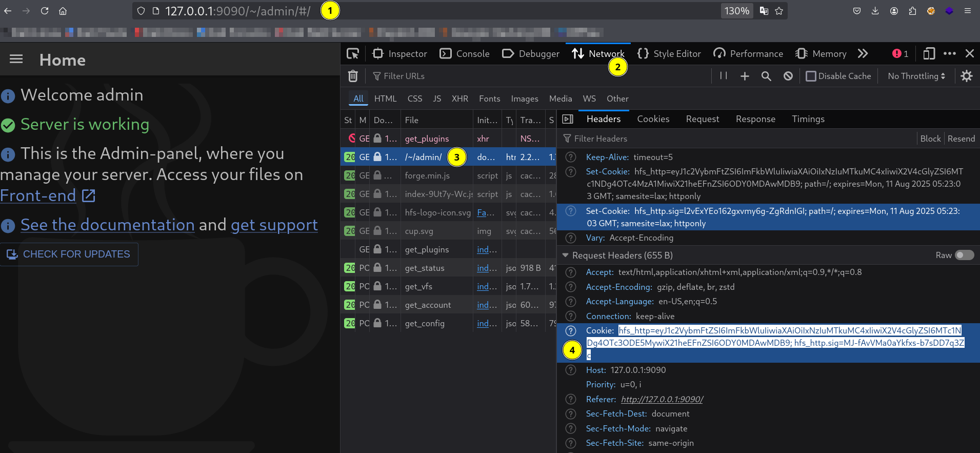Clear the network log with trash icon
The image size is (980, 453).
(353, 76)
